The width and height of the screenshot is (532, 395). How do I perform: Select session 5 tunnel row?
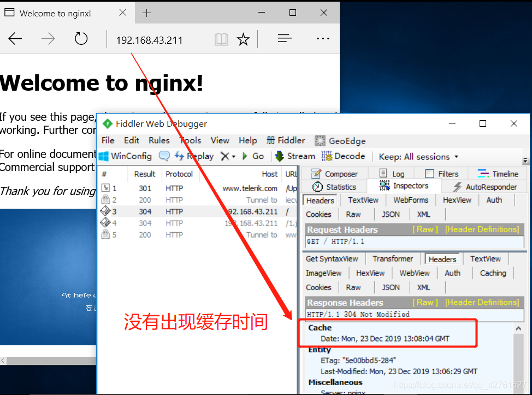(198, 235)
